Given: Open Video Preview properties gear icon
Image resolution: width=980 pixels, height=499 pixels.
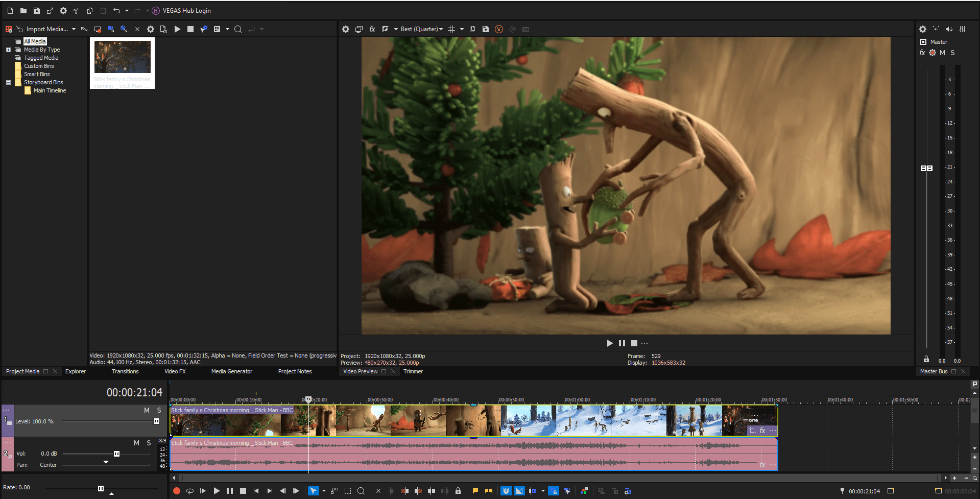Looking at the screenshot, I should (x=346, y=29).
